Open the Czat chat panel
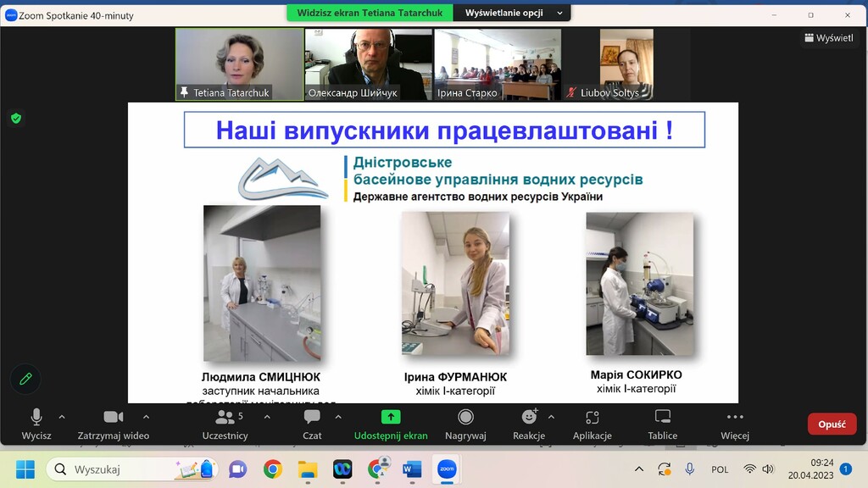The height and width of the screenshot is (488, 868). tap(312, 424)
